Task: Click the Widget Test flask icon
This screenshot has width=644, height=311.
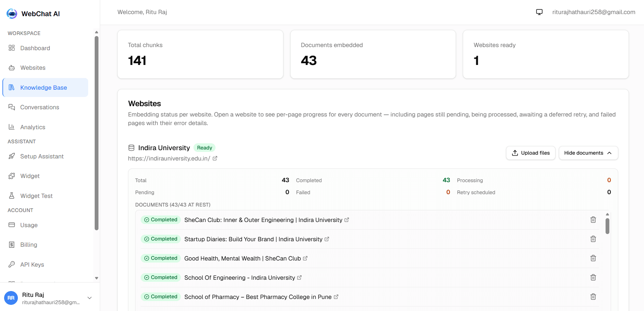Action: click(x=12, y=196)
